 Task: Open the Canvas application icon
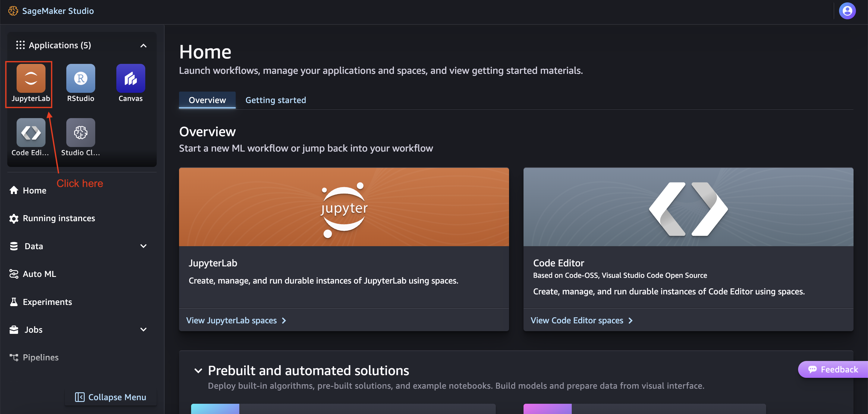click(x=131, y=78)
